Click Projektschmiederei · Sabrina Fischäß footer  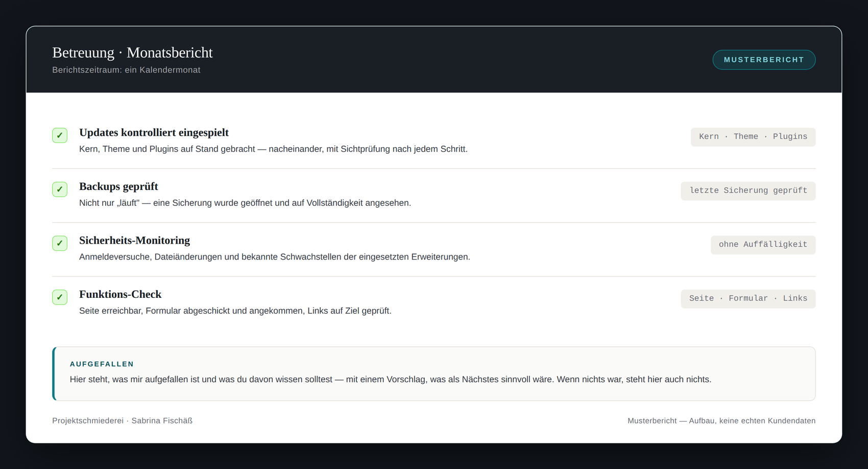point(122,421)
